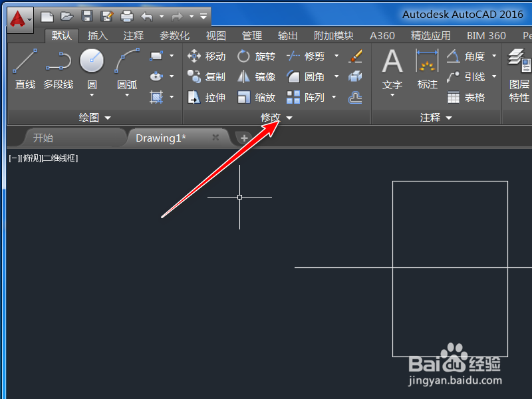Expand the 修改 panel

pyautogui.click(x=276, y=118)
